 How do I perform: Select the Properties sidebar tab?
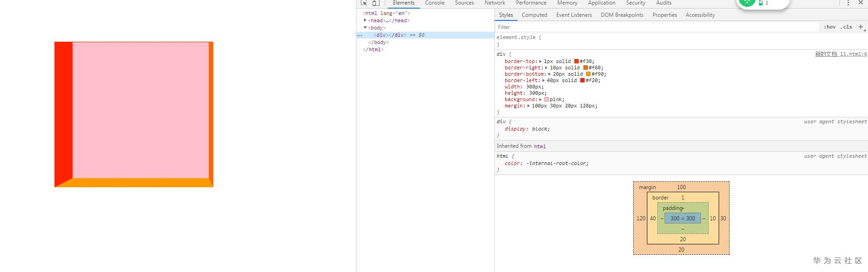665,15
